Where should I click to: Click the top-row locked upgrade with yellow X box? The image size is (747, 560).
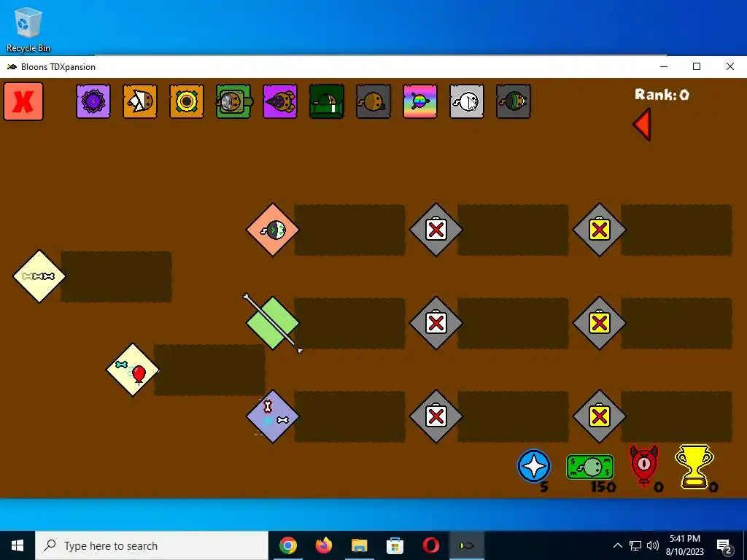pos(600,230)
